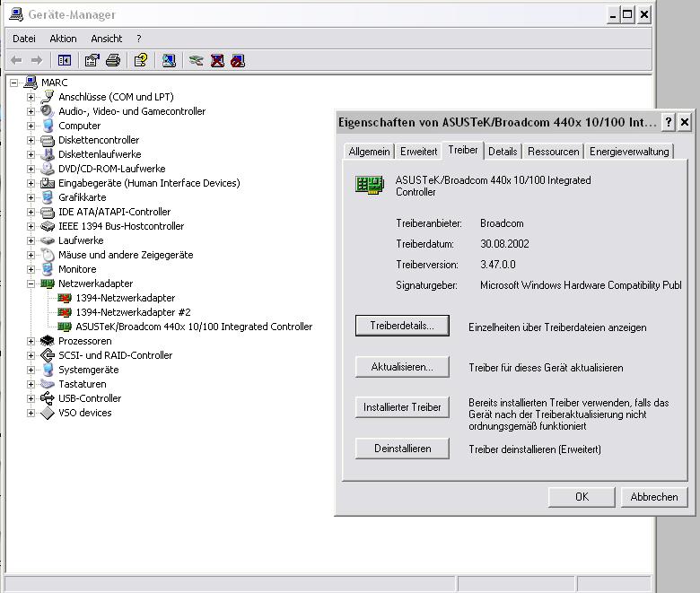The image size is (700, 593).
Task: Click the update driver toolbar icon
Action: click(x=196, y=60)
